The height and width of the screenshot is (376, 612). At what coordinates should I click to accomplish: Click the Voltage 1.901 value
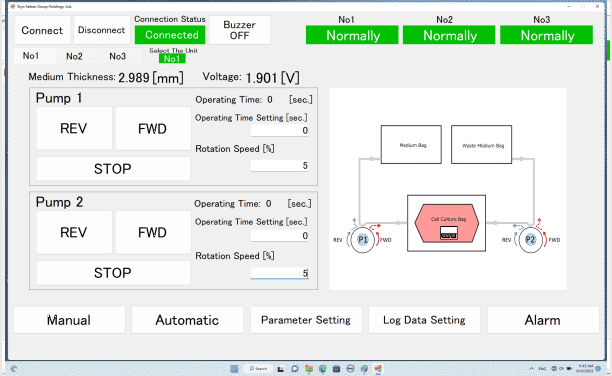261,78
